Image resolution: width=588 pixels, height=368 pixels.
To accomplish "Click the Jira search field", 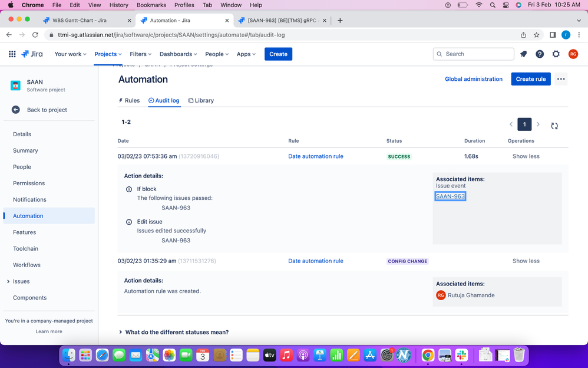I will 473,54.
